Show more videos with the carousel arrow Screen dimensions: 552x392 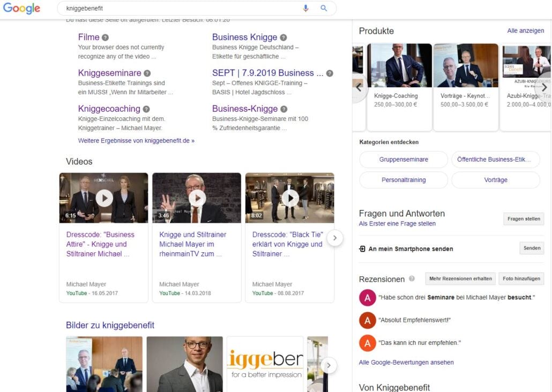(x=335, y=238)
